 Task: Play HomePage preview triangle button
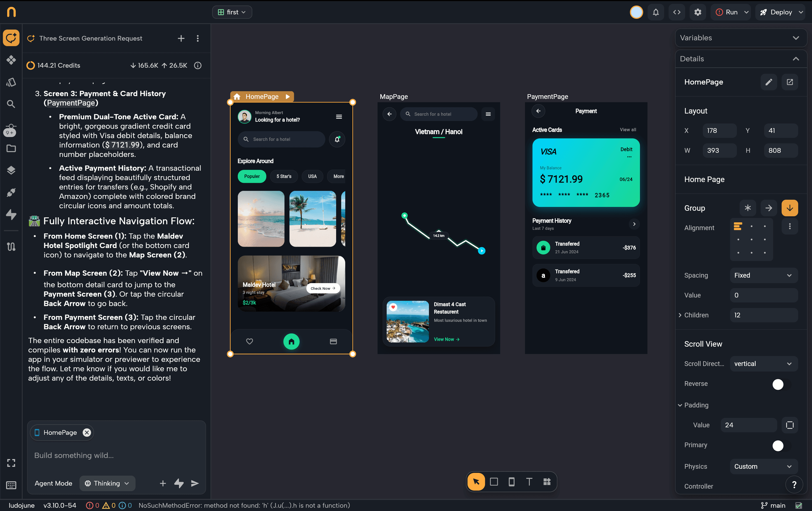click(288, 96)
